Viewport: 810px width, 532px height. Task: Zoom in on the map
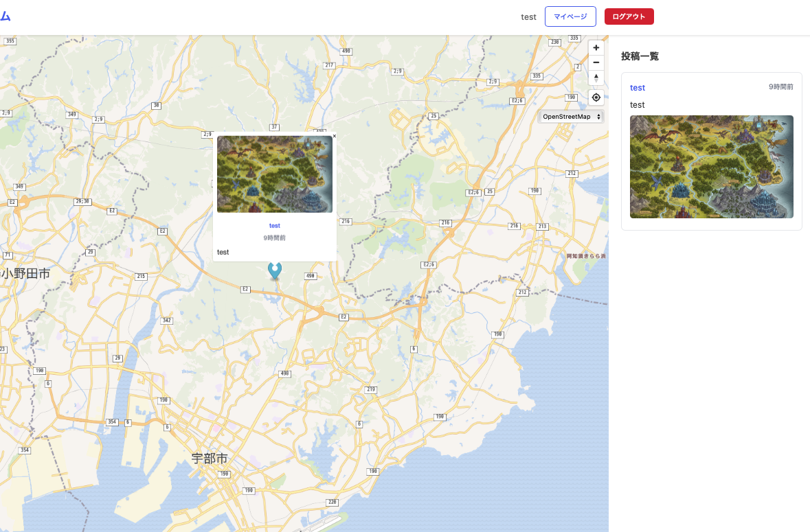pyautogui.click(x=596, y=47)
